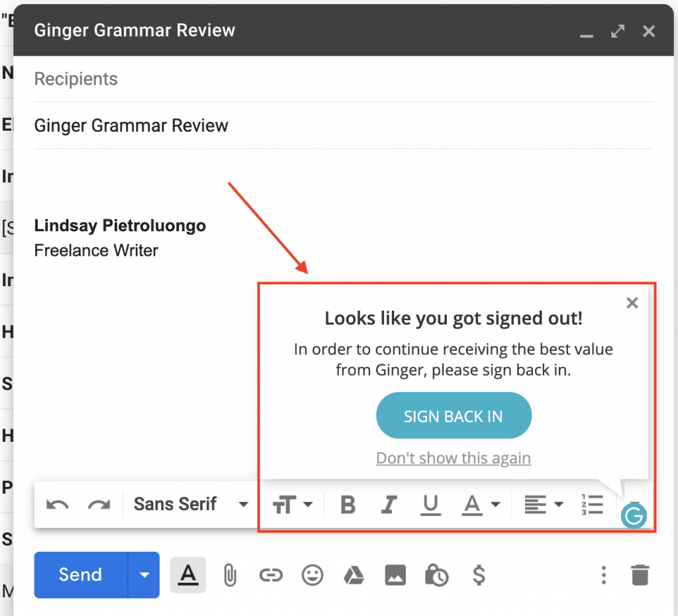678x616 pixels.
Task: Insert files from Google Drive
Action: 354,575
